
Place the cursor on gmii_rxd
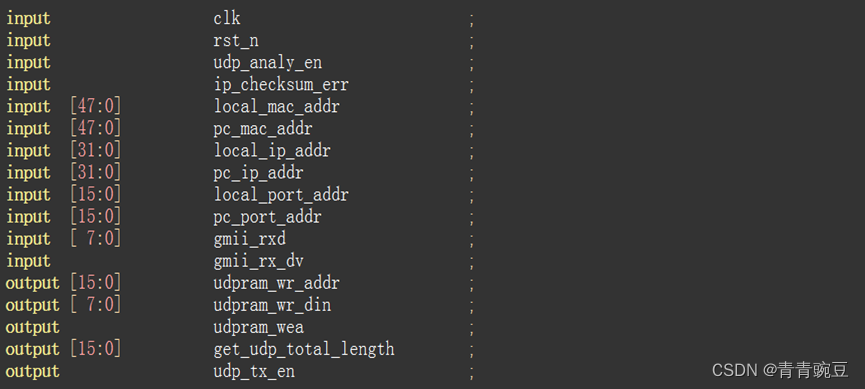pos(249,239)
